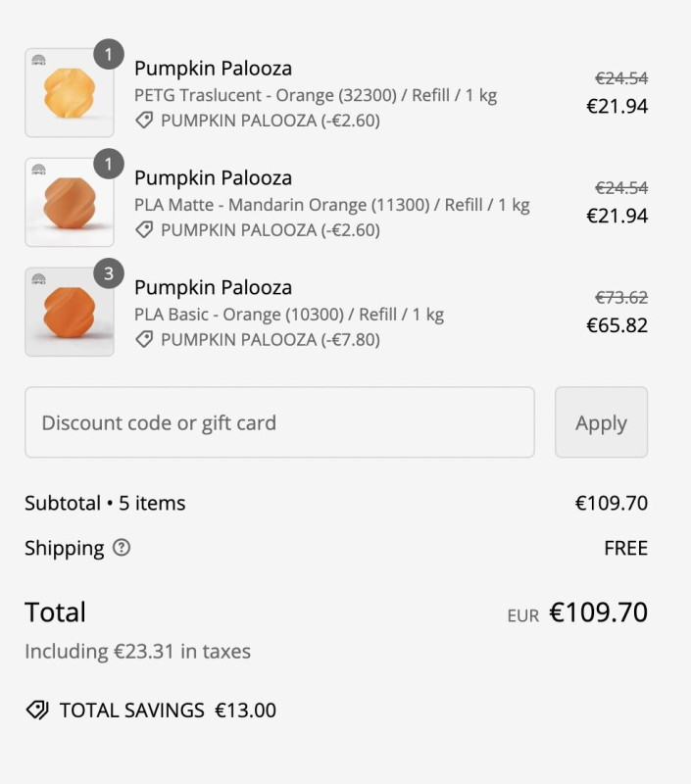Click the PLA Matte Mandarin Orange thumbnail
This screenshot has width=691, height=784.
[x=69, y=203]
